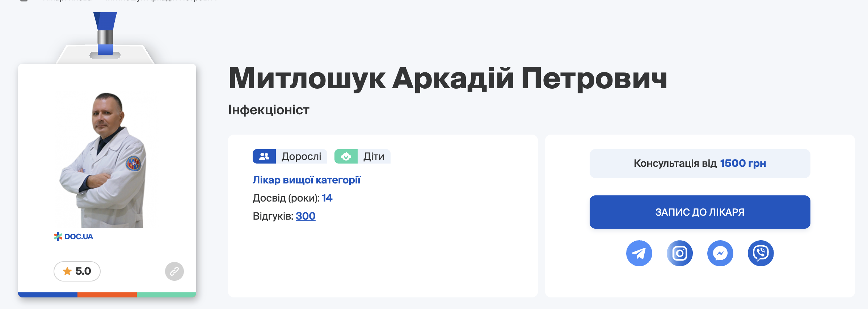Click the orange strip at badge bottom
The height and width of the screenshot is (309, 868).
click(x=107, y=295)
